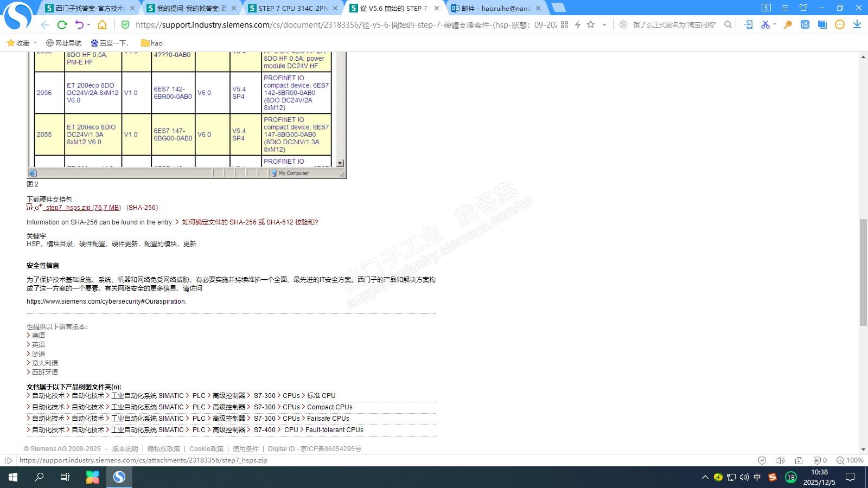Open the 收藏 favorites menu
868x488 pixels.
point(22,43)
